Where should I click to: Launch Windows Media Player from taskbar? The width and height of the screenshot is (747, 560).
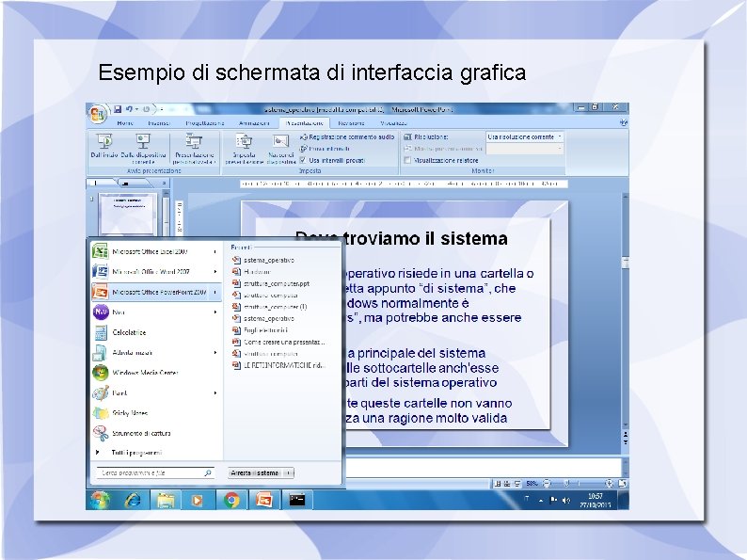pos(197,501)
